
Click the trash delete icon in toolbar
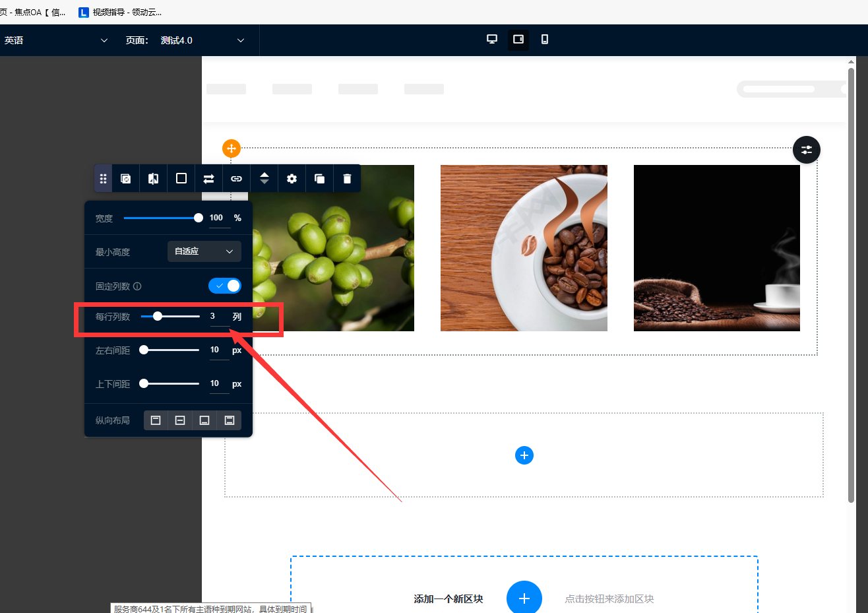click(x=347, y=179)
